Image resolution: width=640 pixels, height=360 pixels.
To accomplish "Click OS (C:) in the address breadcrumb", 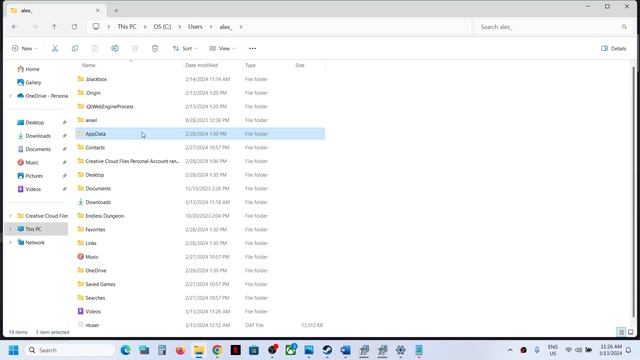I will tap(162, 27).
